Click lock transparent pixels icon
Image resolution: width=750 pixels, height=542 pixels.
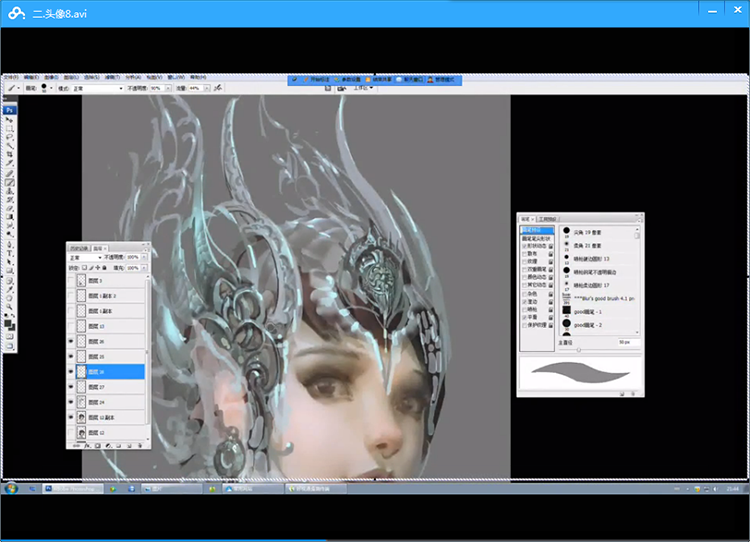[85, 268]
